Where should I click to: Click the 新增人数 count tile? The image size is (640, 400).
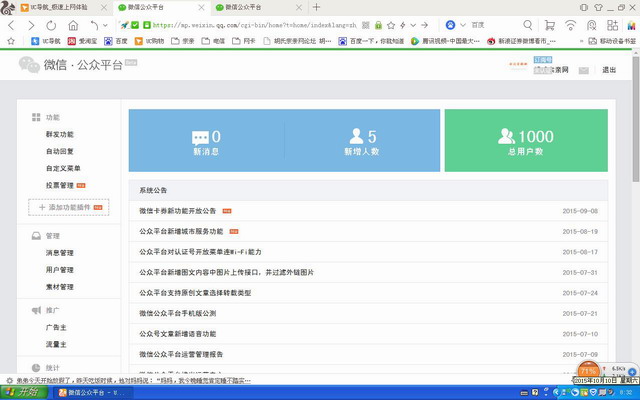coord(362,141)
